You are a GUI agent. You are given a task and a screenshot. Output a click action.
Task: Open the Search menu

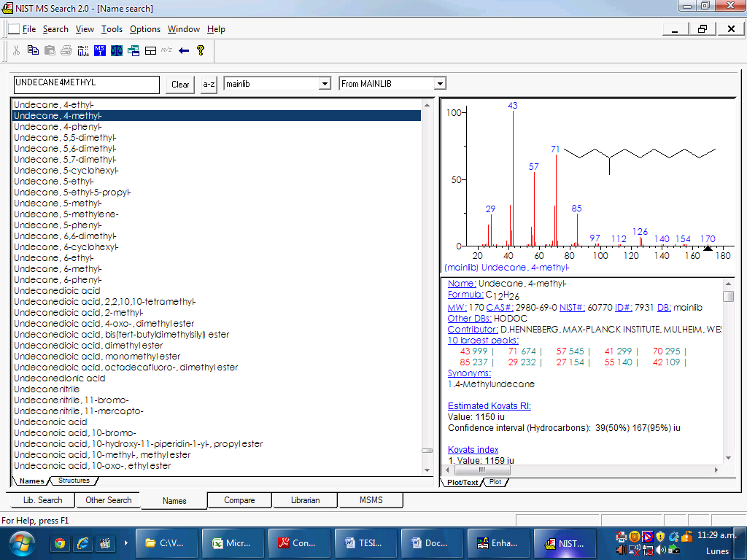pos(55,29)
